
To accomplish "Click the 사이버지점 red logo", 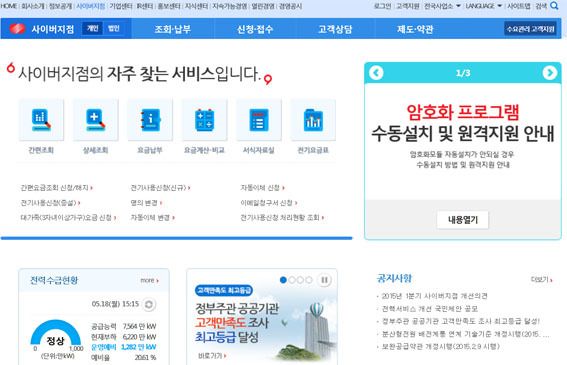I will (x=17, y=29).
